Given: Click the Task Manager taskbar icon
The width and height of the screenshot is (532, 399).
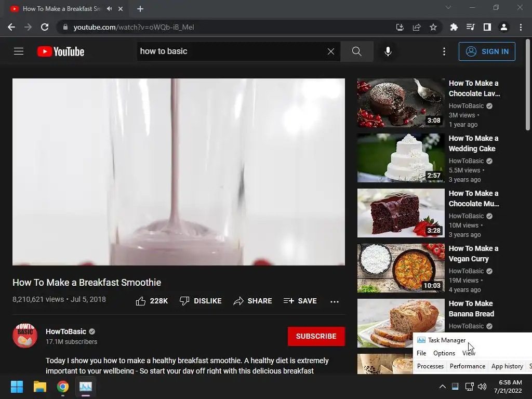Looking at the screenshot, I should pyautogui.click(x=86, y=387).
